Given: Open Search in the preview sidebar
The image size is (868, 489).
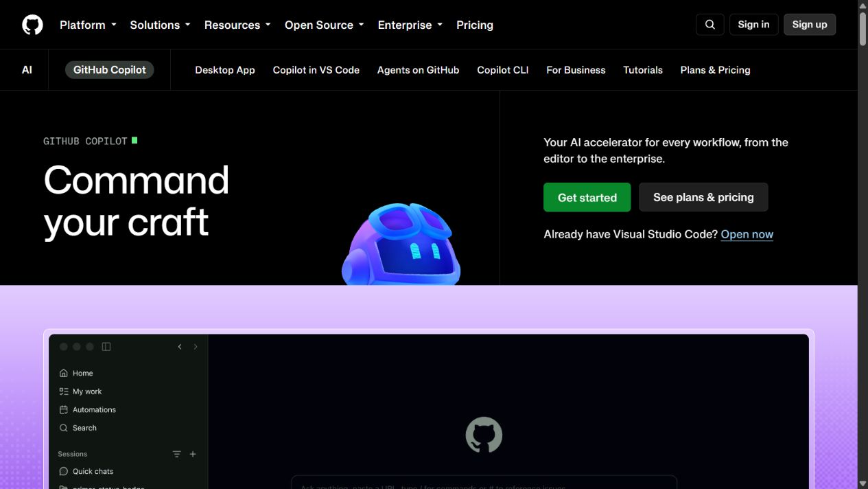Looking at the screenshot, I should [78, 428].
